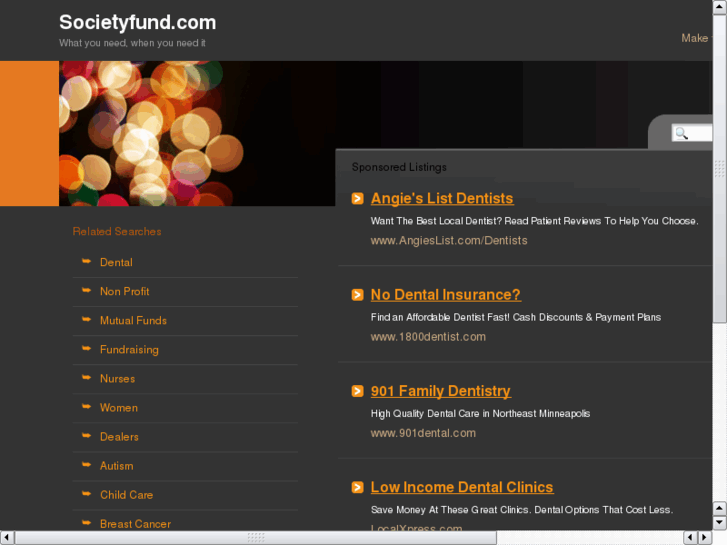Click the Make link in the header

695,38
